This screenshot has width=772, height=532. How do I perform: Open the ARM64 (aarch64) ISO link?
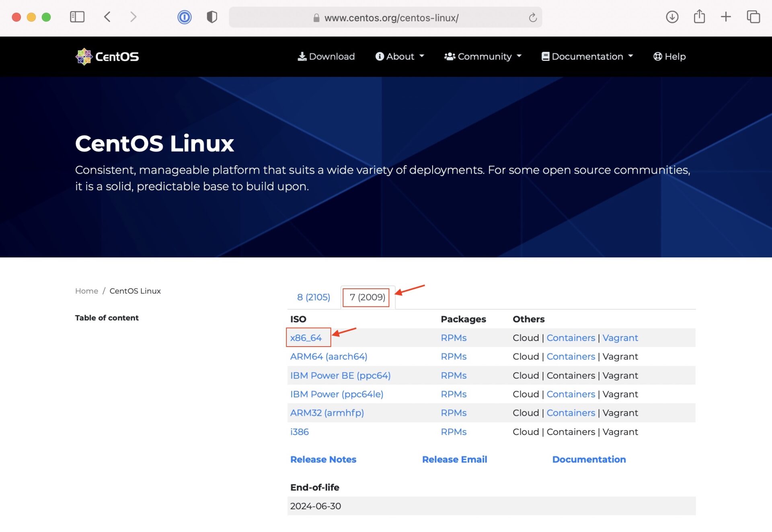[329, 356]
